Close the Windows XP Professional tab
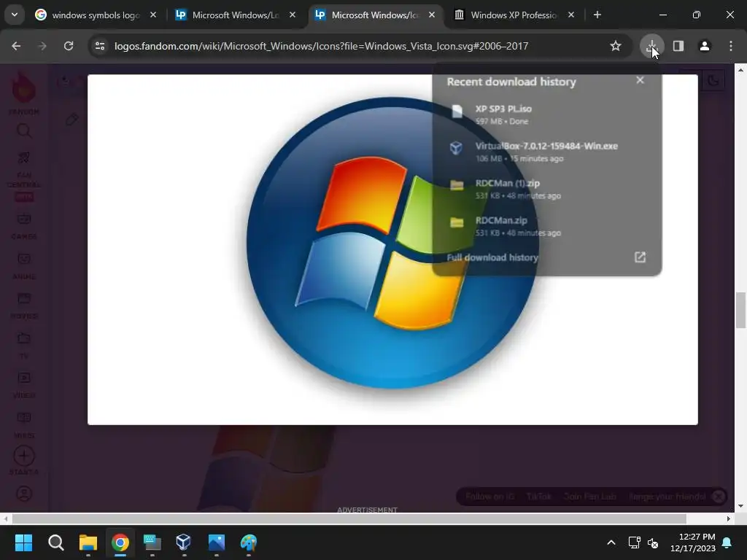This screenshot has width=747, height=560. coord(570,15)
